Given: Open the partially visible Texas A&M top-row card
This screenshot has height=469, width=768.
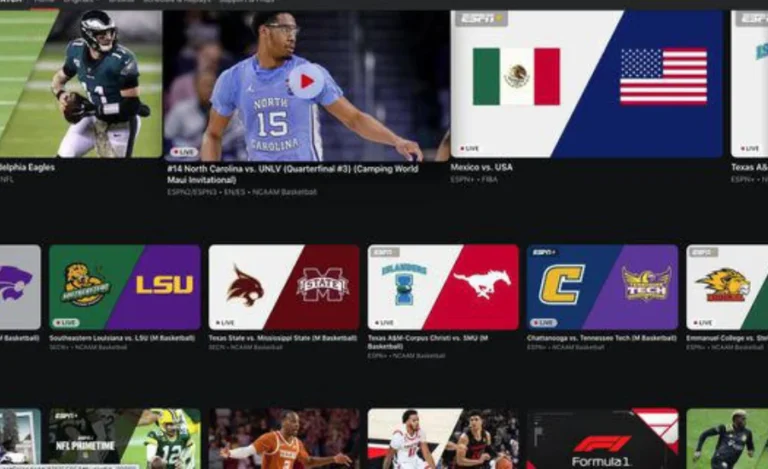Looking at the screenshot, I should click(x=749, y=84).
